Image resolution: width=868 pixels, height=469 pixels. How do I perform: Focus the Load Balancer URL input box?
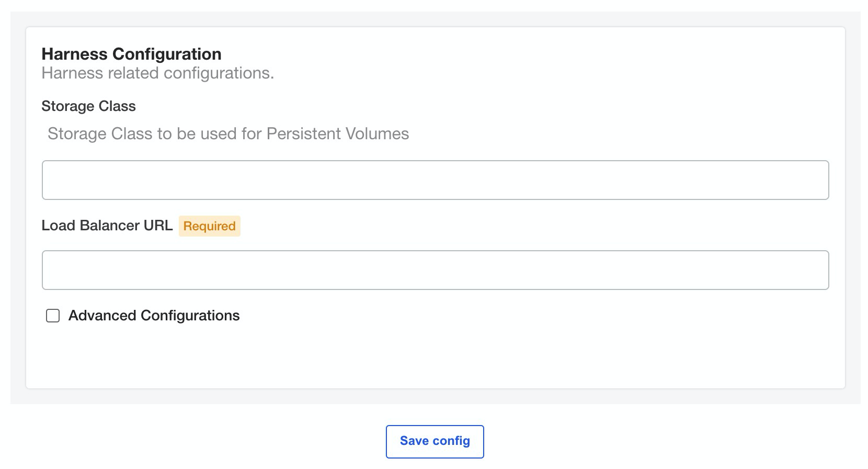(435, 270)
